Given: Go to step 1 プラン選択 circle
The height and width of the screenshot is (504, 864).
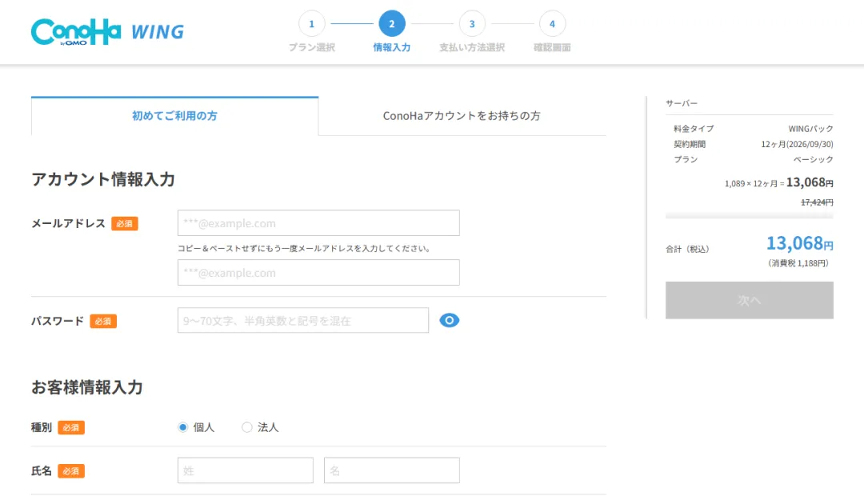Looking at the screenshot, I should (x=311, y=24).
